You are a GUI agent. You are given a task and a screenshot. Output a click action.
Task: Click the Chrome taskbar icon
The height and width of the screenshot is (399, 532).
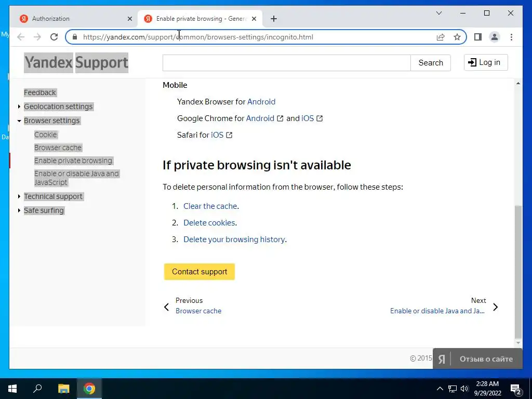pos(89,389)
